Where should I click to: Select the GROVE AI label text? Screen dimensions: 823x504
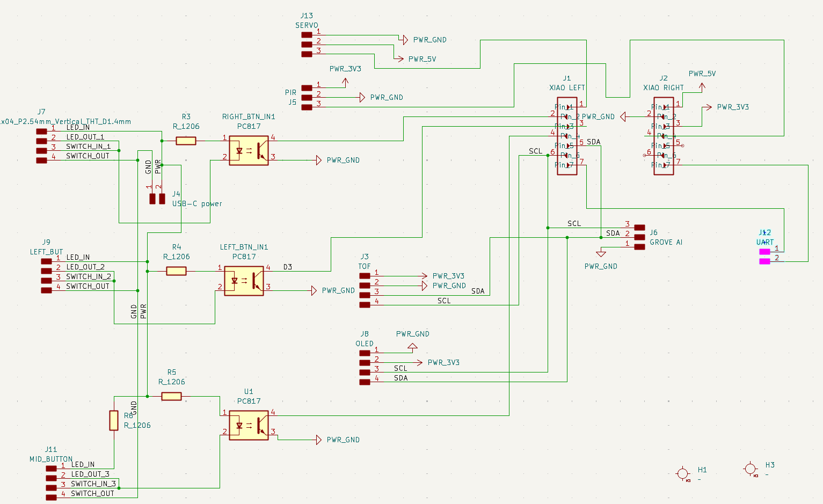[x=666, y=242]
